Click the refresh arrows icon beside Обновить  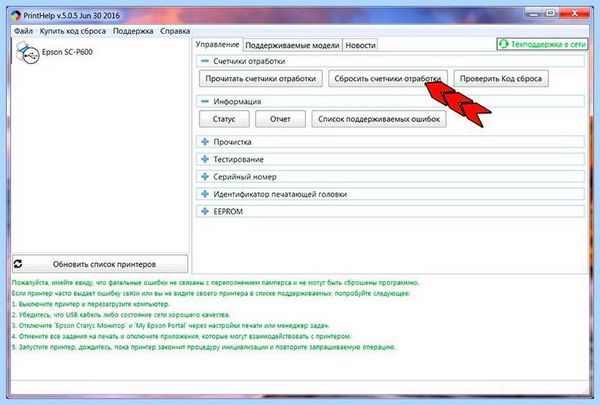point(18,264)
